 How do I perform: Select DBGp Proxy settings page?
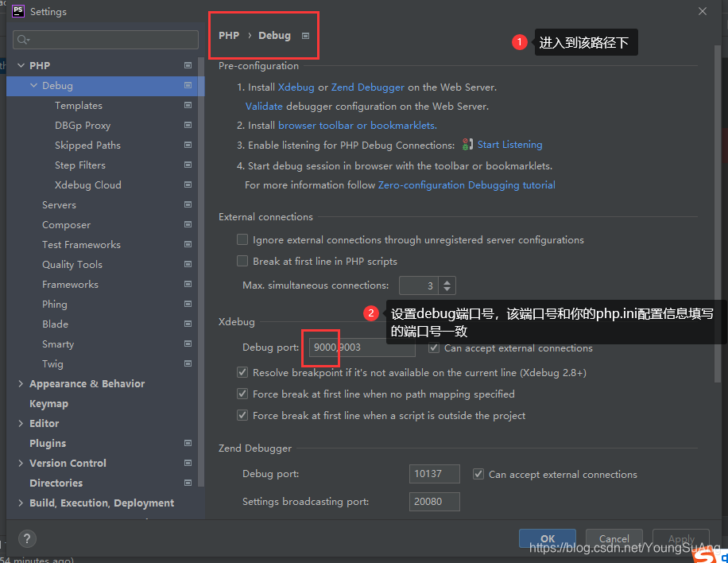[83, 126]
